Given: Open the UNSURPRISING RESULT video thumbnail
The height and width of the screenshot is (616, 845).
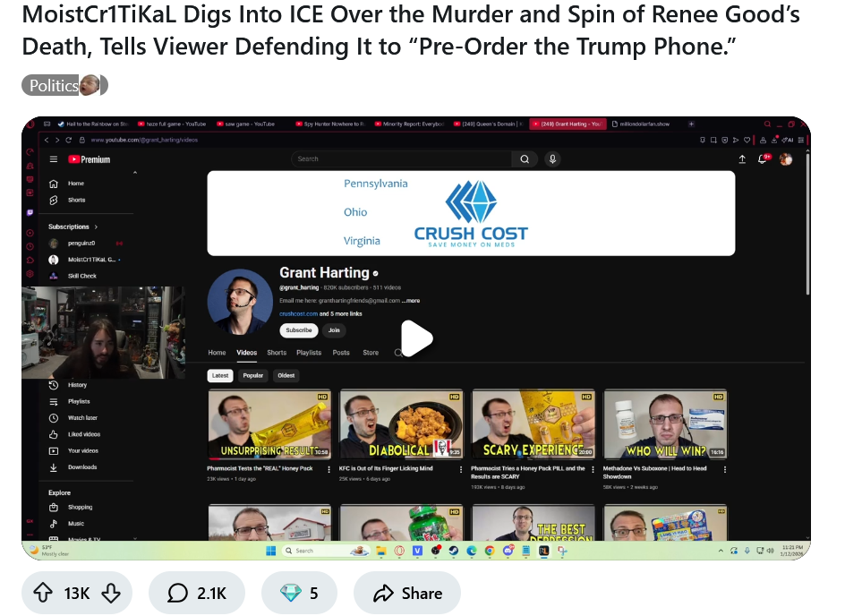Looking at the screenshot, I should [x=269, y=424].
